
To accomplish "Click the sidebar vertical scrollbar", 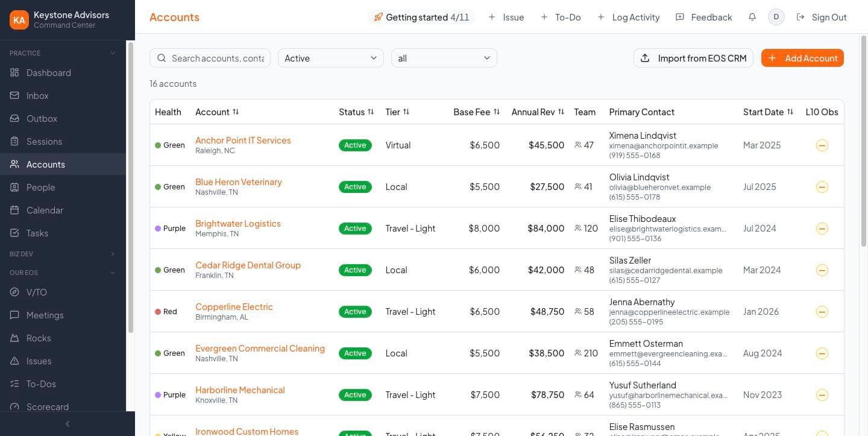I will [130, 188].
